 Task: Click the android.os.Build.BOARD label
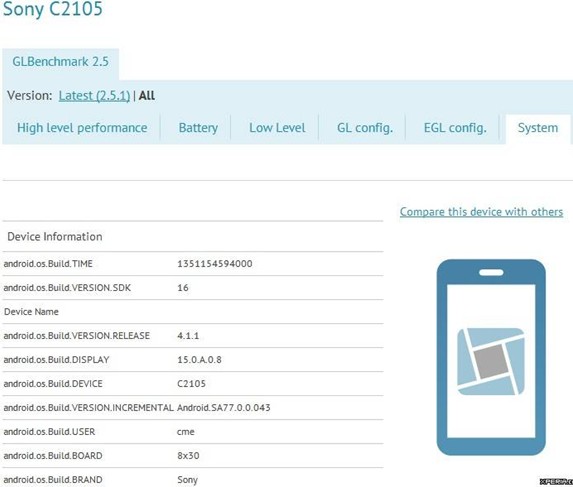click(x=53, y=456)
